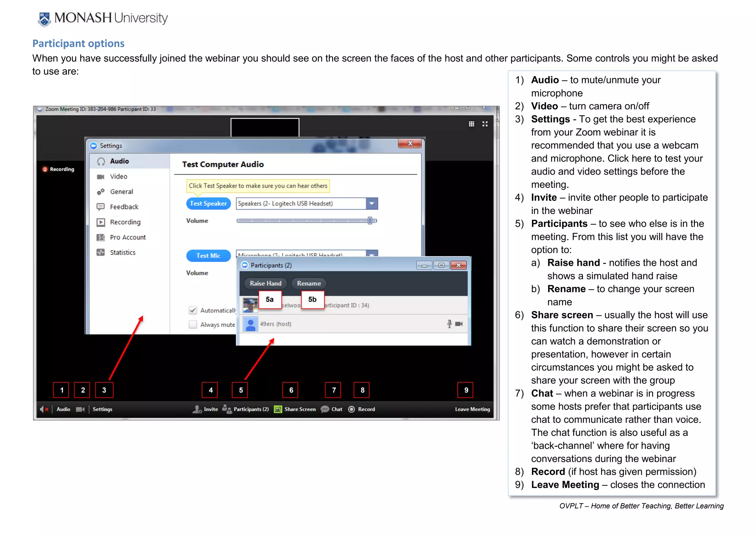Select Audio in the Settings sidebar

[129, 161]
